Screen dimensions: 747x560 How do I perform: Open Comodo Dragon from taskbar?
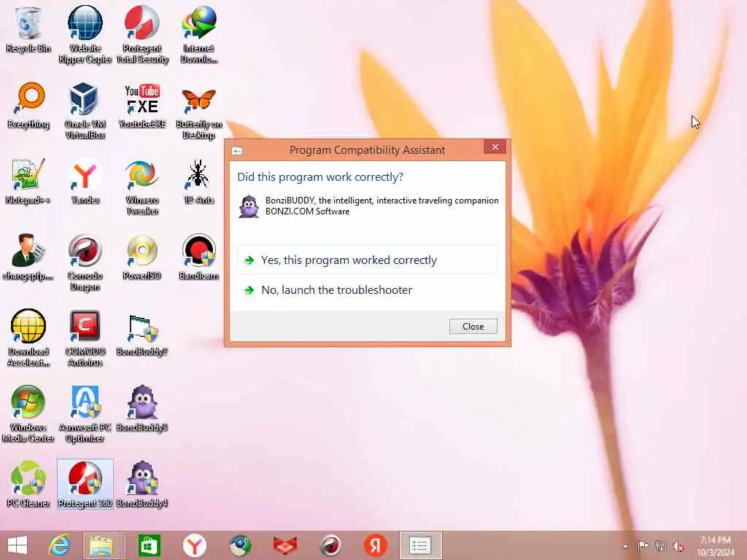tap(330, 545)
